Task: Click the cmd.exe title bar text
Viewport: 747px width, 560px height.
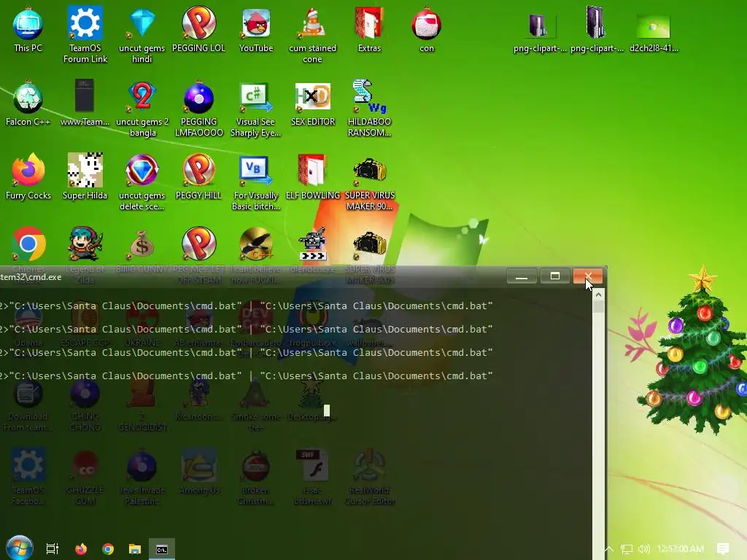Action: [31, 277]
